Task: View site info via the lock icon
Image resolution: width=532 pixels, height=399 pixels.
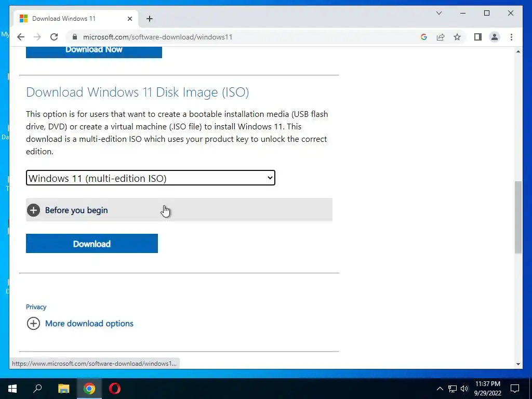Action: 75,37
